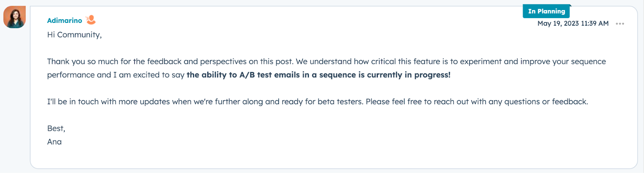Image resolution: width=644 pixels, height=173 pixels.
Task: Click the May 19, 2023 11:39 AM timestamp
Action: click(x=573, y=23)
